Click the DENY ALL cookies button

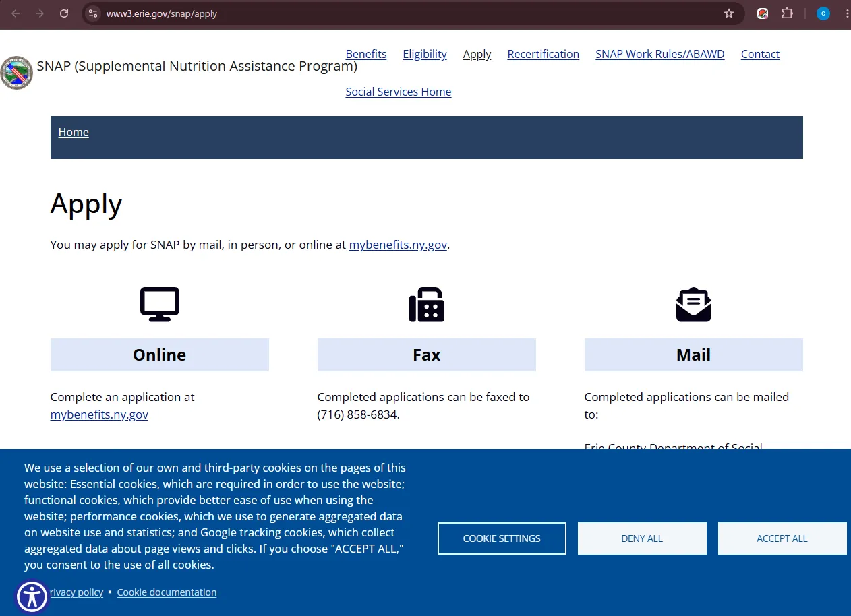coord(642,538)
